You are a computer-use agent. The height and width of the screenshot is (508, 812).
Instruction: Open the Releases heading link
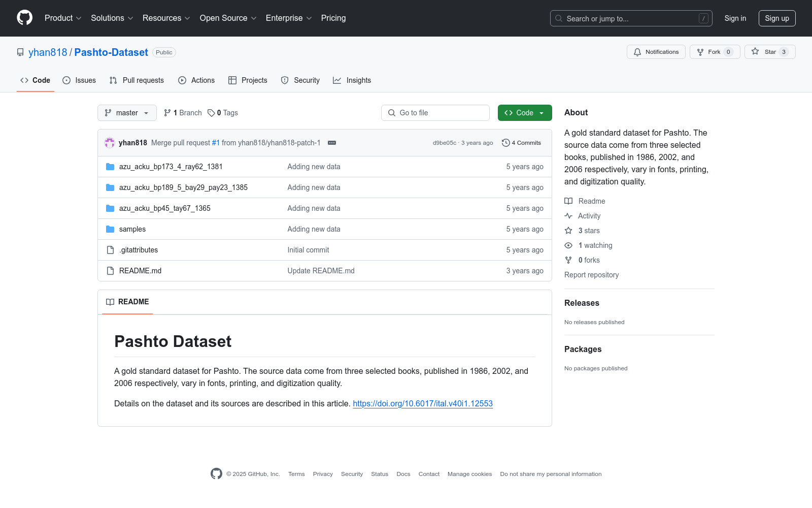582,303
